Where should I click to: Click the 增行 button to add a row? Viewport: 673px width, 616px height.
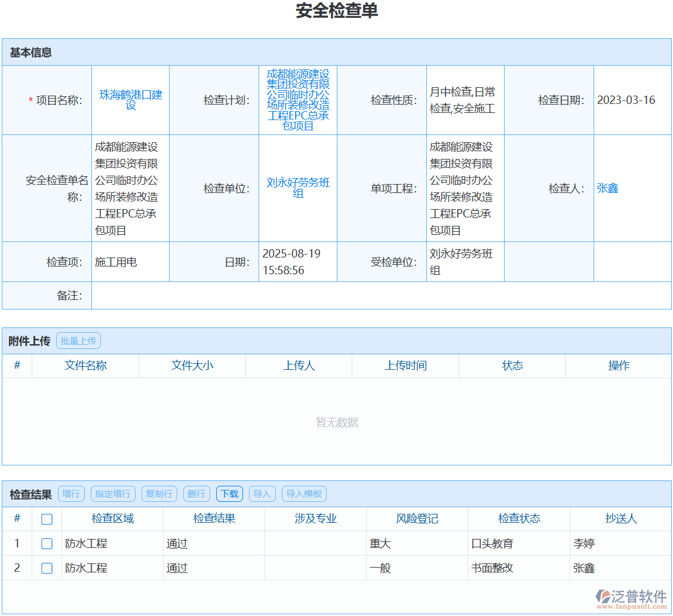[71, 494]
